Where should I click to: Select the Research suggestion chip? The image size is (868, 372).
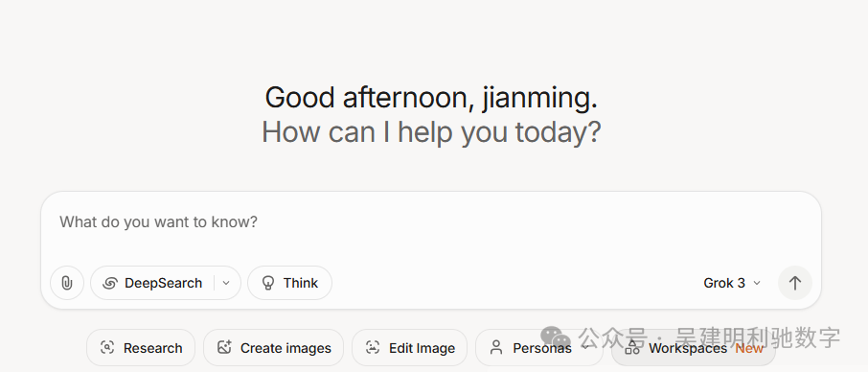141,348
